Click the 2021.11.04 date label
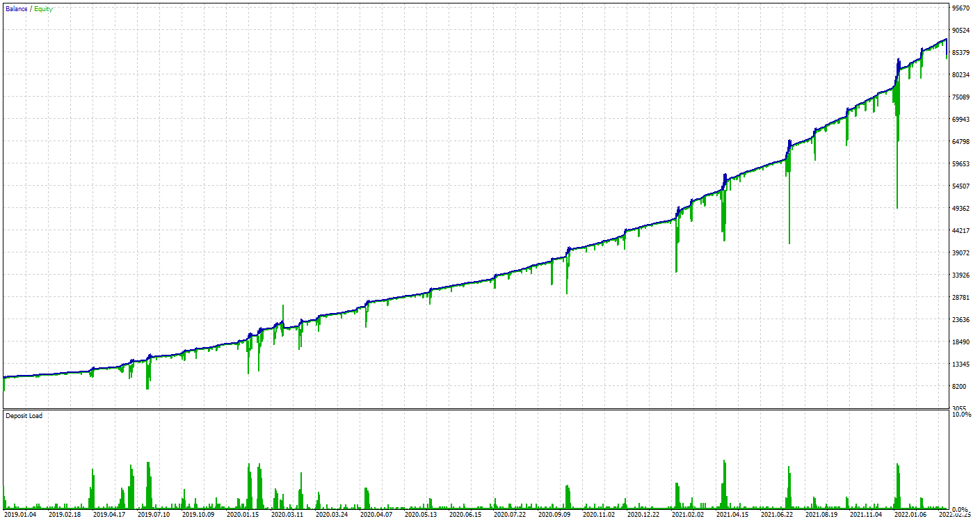Screen dimensions: 980x521 [867, 515]
